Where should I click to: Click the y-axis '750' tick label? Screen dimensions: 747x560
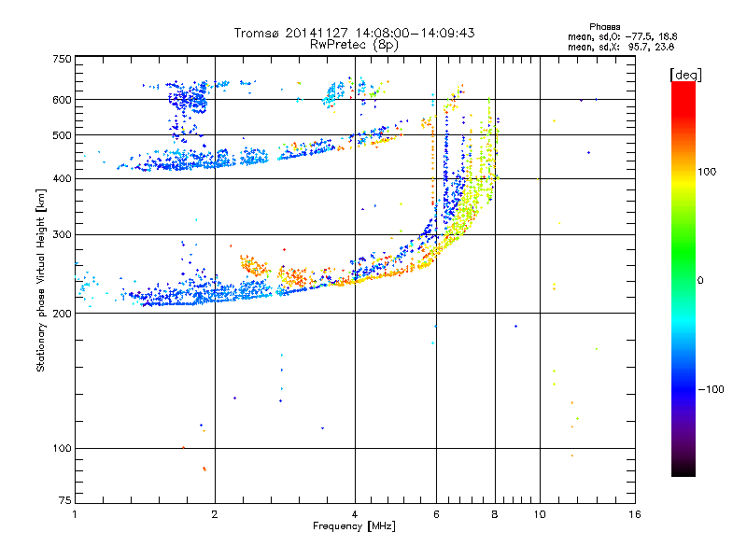pyautogui.click(x=63, y=59)
